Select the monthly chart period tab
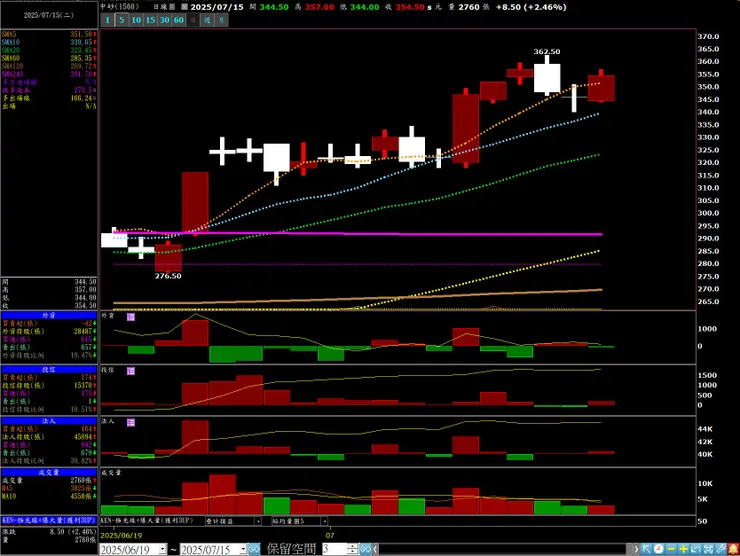This screenshot has width=740, height=556. click(221, 20)
